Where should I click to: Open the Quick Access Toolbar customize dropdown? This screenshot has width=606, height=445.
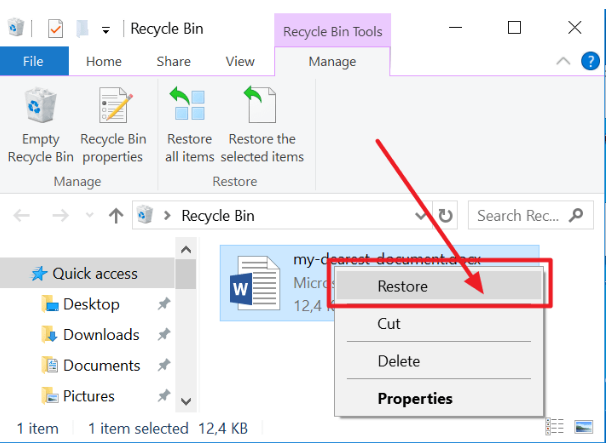106,29
